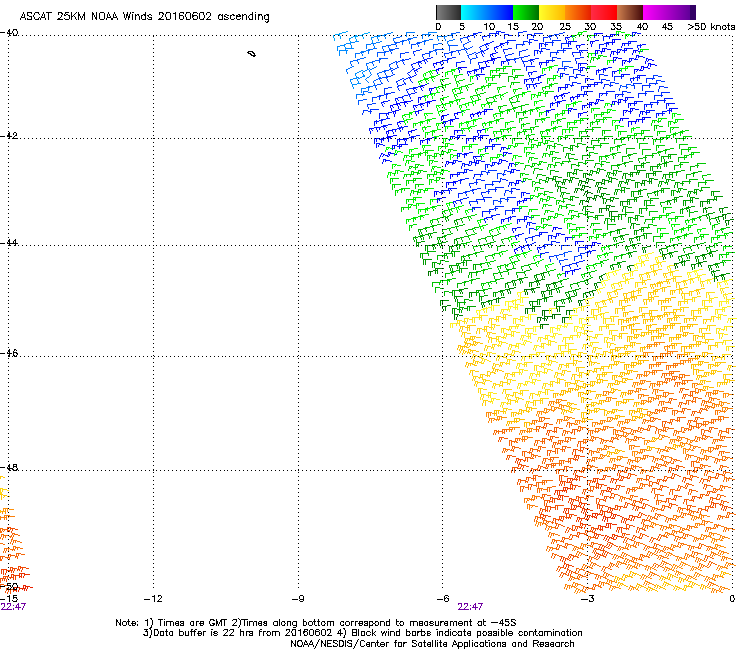Click the '-9' longitude axis label
The image size is (740, 650).
(298, 599)
